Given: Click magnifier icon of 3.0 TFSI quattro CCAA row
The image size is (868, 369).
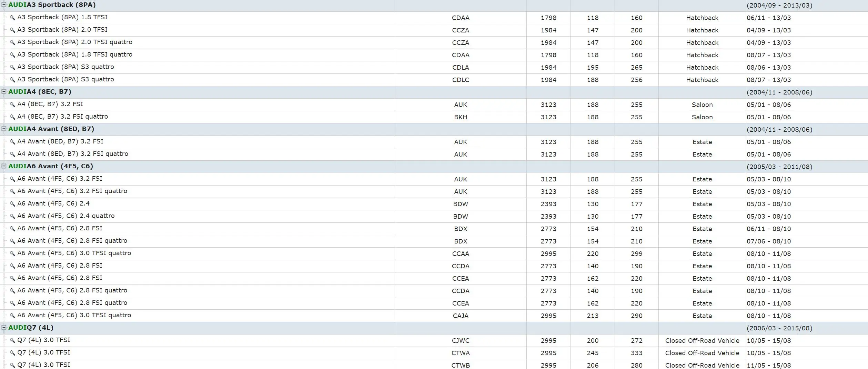Looking at the screenshot, I should (12, 253).
